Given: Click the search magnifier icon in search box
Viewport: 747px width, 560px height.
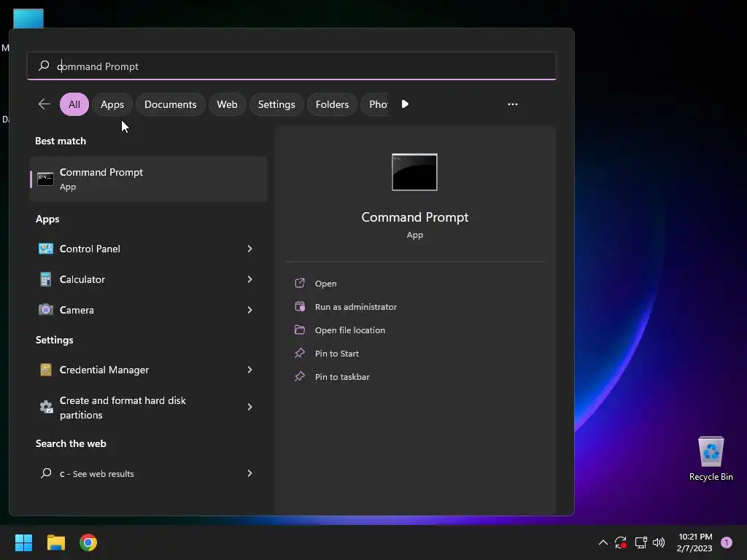Looking at the screenshot, I should click(44, 66).
